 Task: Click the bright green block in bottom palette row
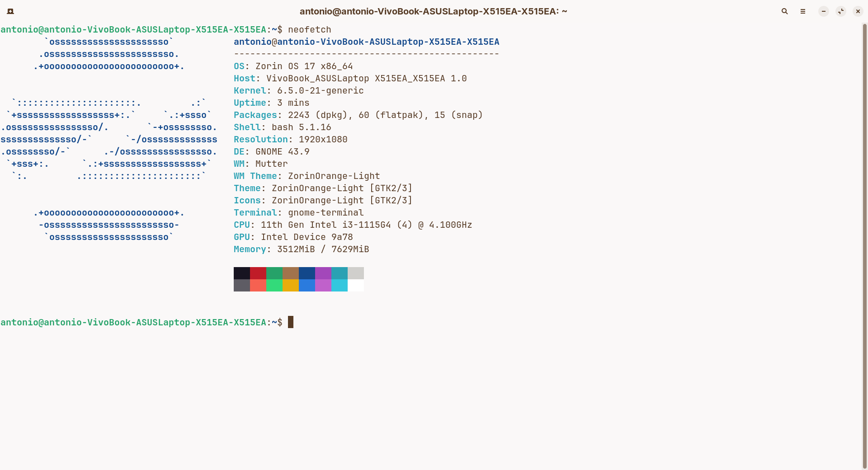click(x=274, y=285)
